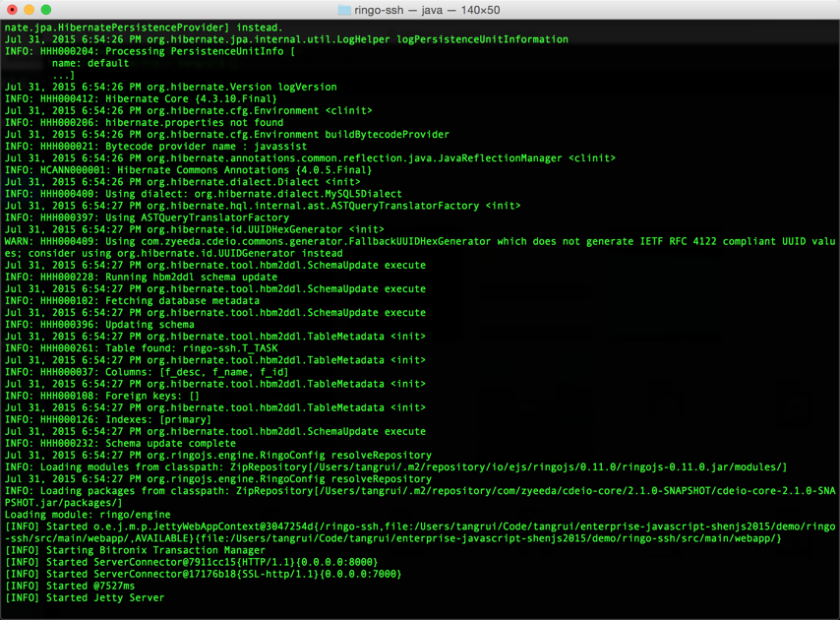Click the ringojs-0.11.0.jar modules classpath line

point(395,466)
